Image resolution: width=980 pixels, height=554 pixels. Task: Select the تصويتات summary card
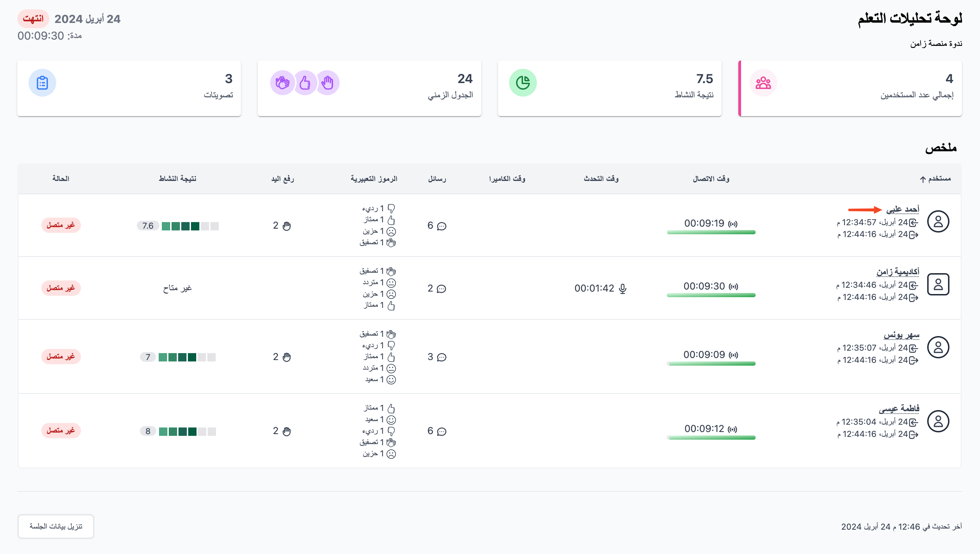point(129,88)
